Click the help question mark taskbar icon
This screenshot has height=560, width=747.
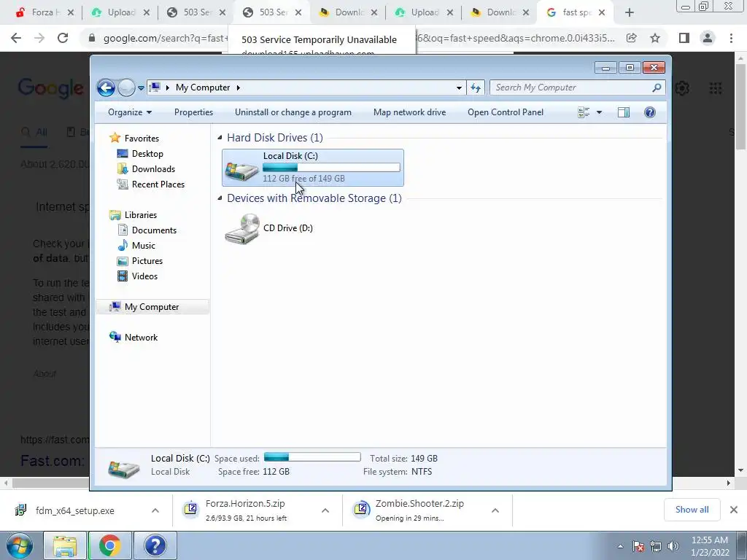click(x=155, y=545)
